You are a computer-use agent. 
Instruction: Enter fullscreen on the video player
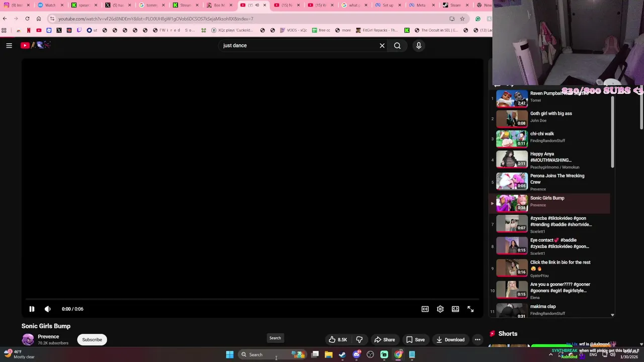point(470,309)
